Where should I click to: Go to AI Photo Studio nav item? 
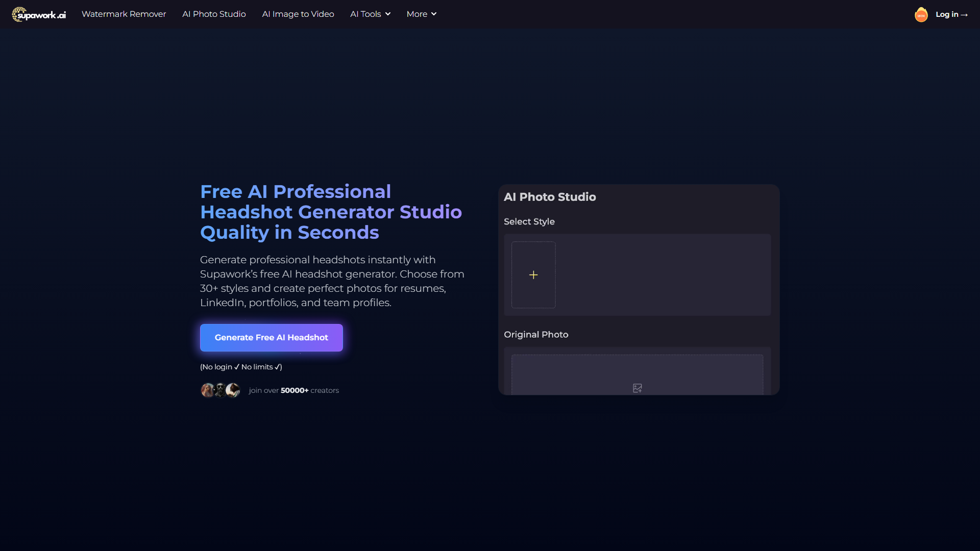[x=214, y=14]
